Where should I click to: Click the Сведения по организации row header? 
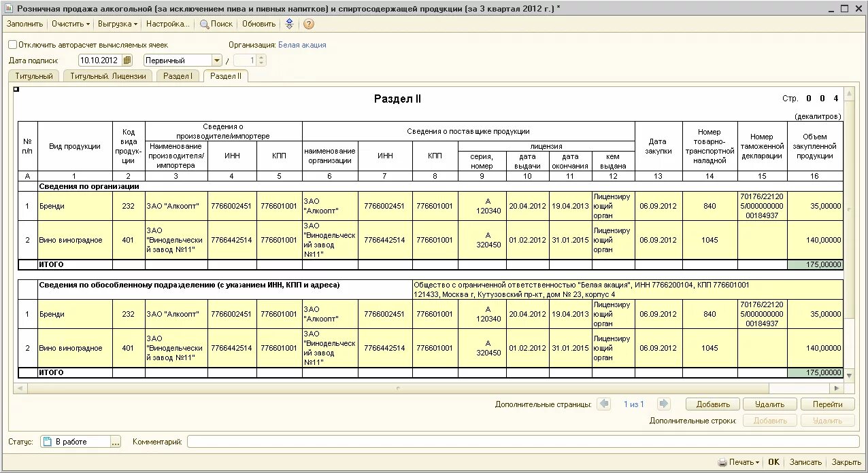coord(89,186)
